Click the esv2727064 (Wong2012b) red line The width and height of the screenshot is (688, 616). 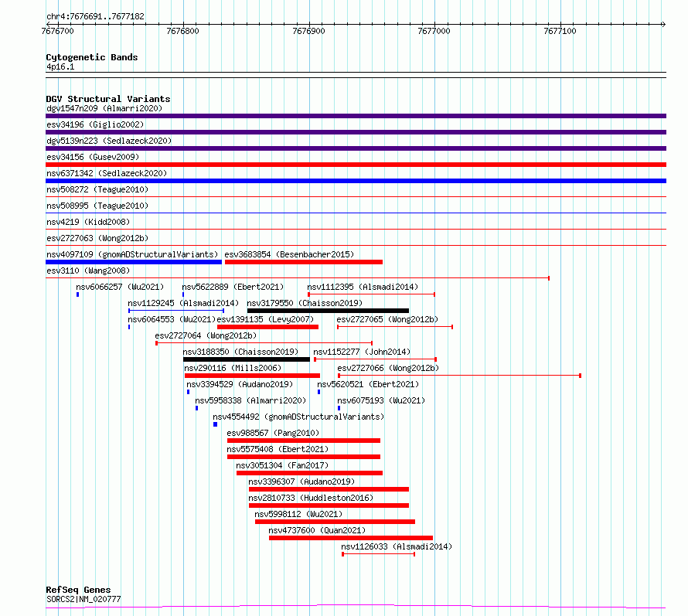[x=264, y=343]
